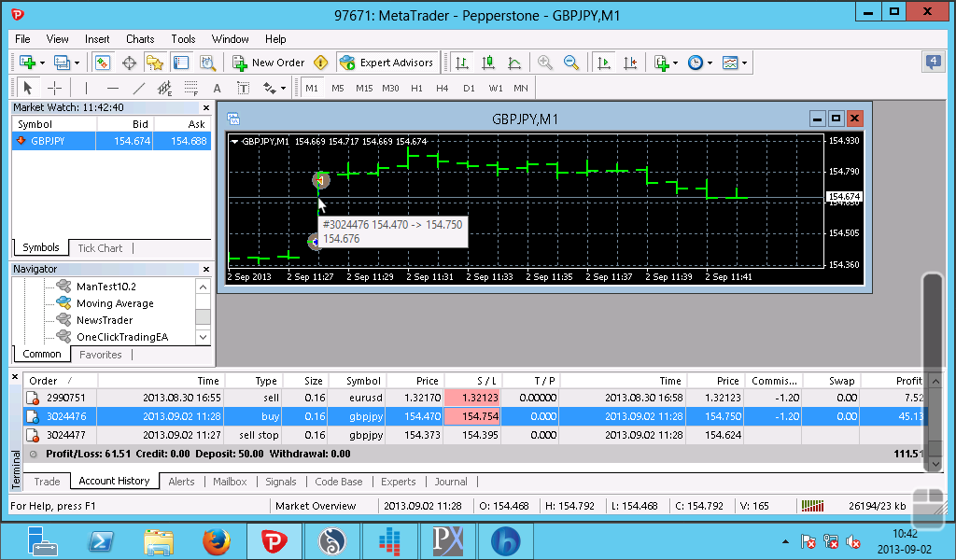Open Strategy Tester magnifier icon
956x560 pixels.
207,63
